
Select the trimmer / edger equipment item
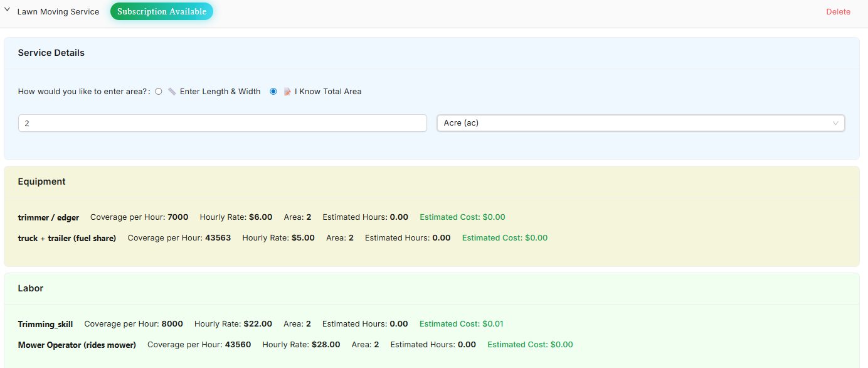tap(49, 218)
